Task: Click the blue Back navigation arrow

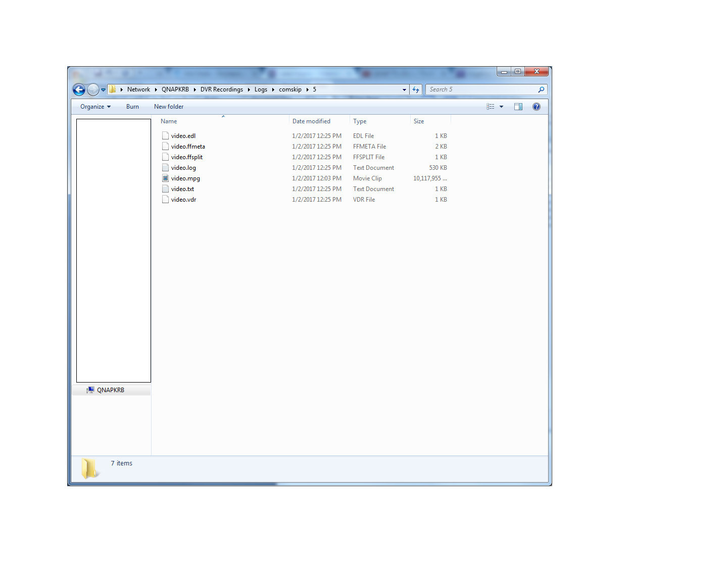Action: pyautogui.click(x=79, y=89)
